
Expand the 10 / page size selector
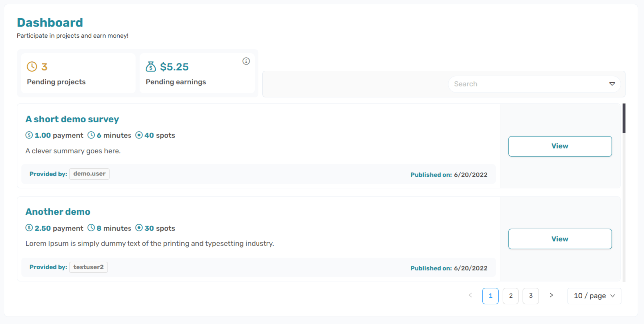click(594, 296)
